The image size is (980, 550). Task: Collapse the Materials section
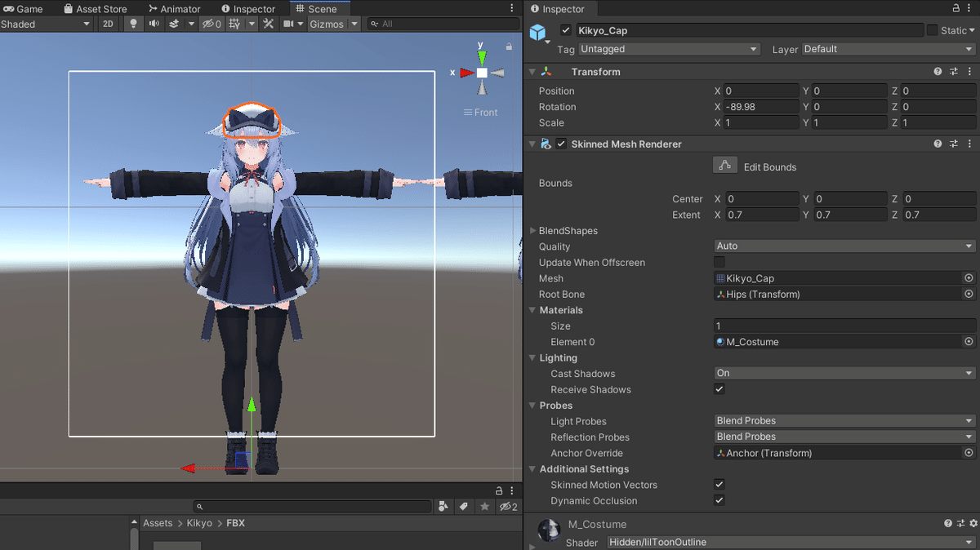coord(532,310)
